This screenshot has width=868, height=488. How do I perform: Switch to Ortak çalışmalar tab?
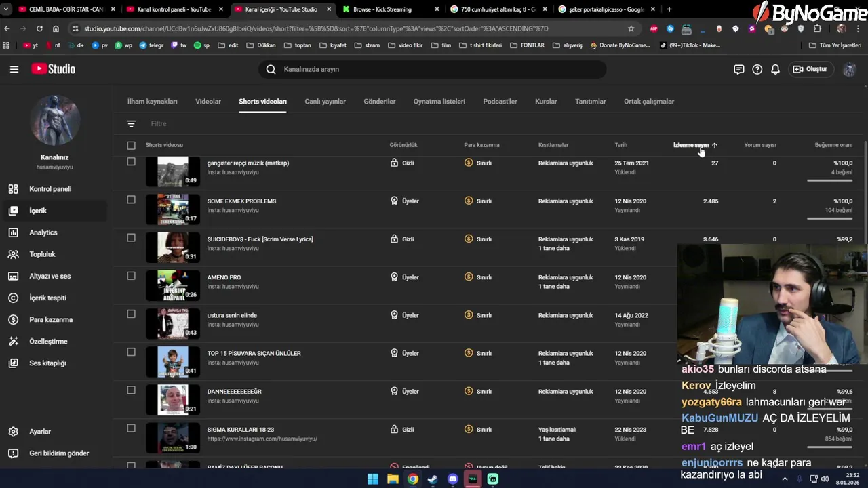pos(649,102)
